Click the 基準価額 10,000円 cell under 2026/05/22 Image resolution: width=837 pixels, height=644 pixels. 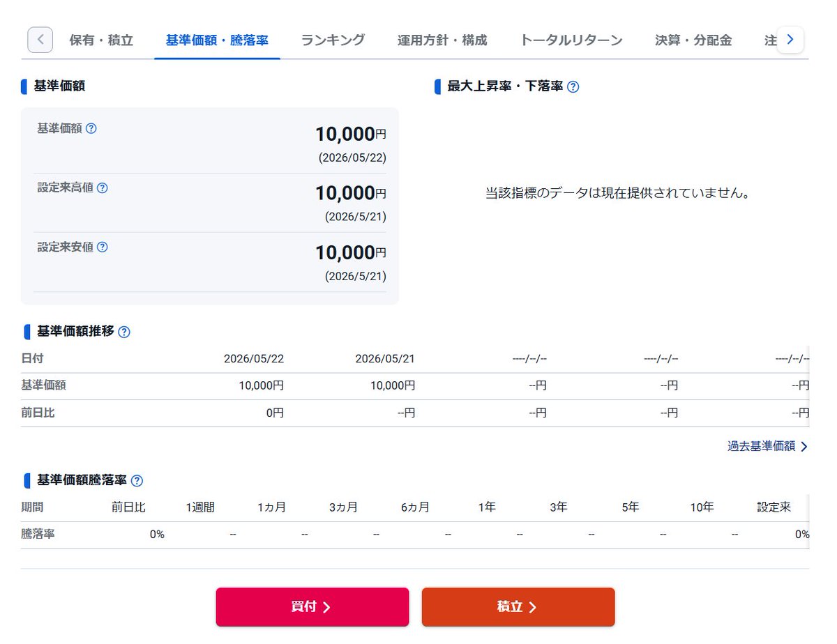(x=262, y=385)
